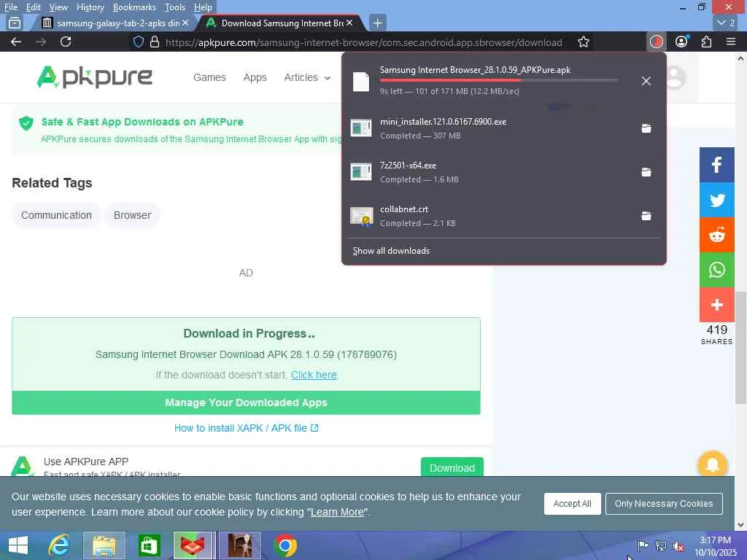Viewport: 747px width, 560px height.
Task: Go to the Apps section
Action: point(255,77)
